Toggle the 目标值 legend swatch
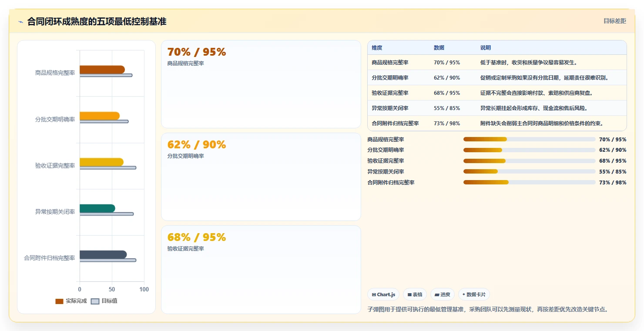 95,301
